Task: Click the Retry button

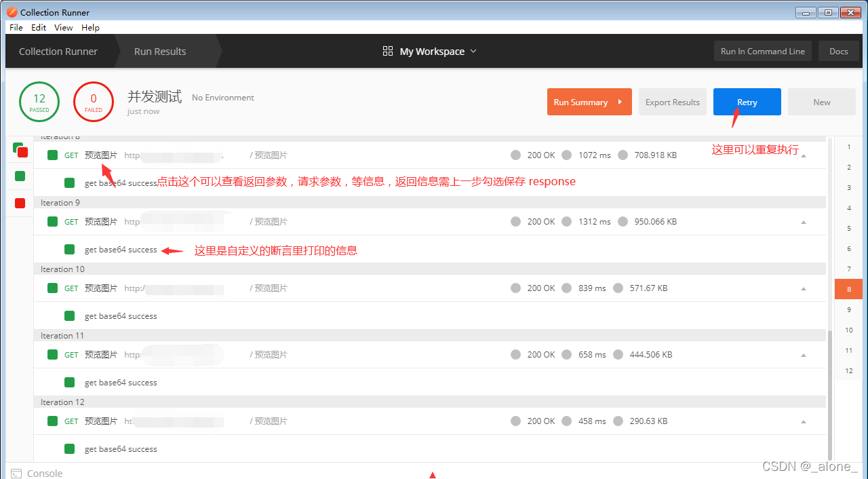Action: 747,102
